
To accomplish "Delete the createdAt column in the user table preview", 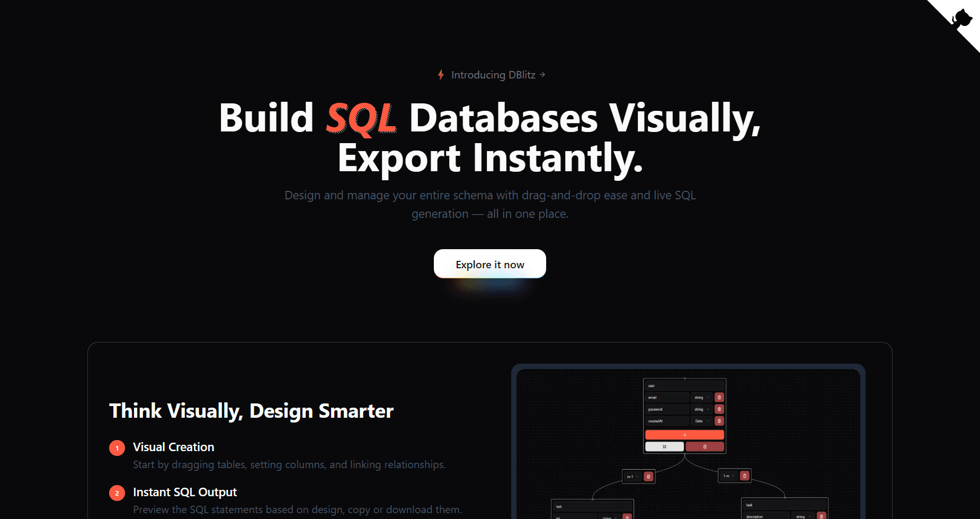I will point(719,421).
